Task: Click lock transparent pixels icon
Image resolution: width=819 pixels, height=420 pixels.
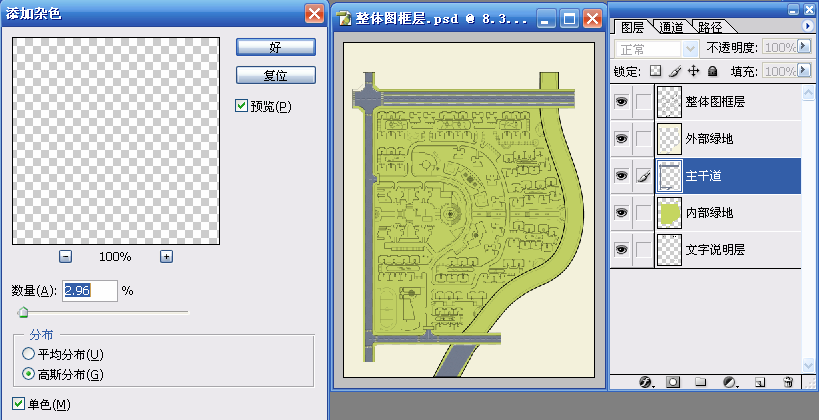Action: click(x=655, y=72)
